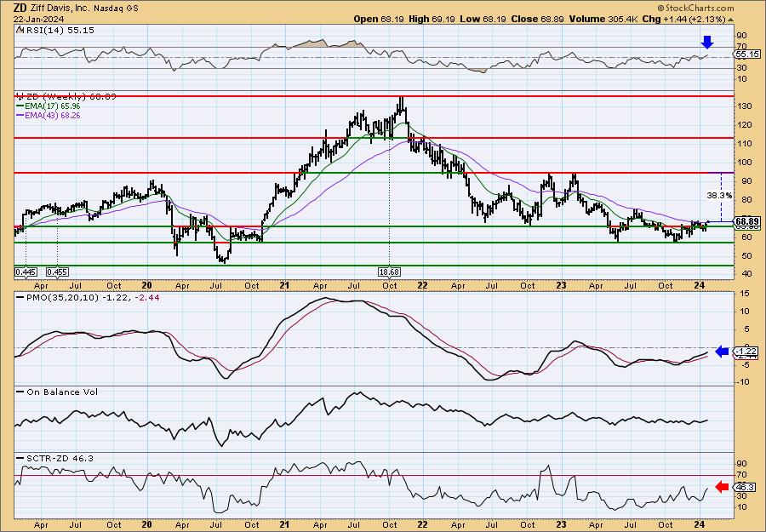Click the up triangle beside the Chg value
766x532 pixels.
tap(730, 20)
